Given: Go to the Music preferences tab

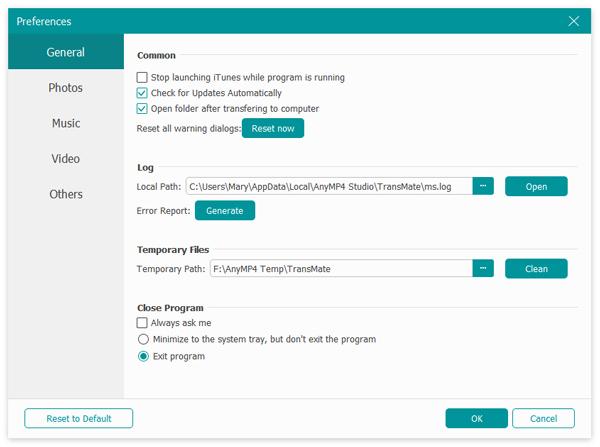Looking at the screenshot, I should (x=66, y=123).
